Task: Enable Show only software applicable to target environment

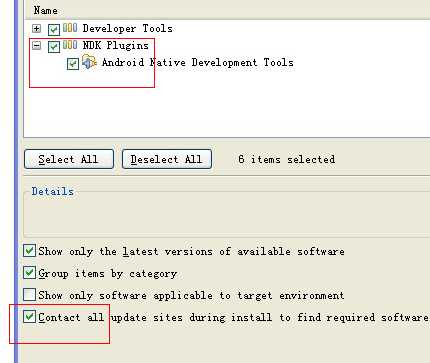Action: coord(29,294)
